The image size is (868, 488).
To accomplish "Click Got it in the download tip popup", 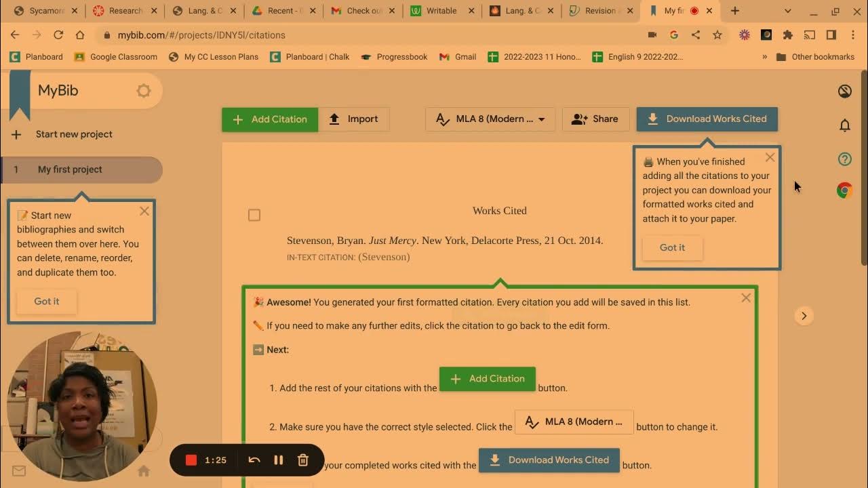I will (672, 247).
